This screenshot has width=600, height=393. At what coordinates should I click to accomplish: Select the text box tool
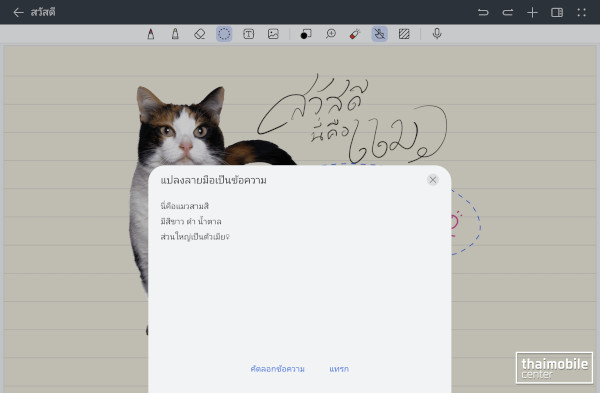[x=249, y=34]
